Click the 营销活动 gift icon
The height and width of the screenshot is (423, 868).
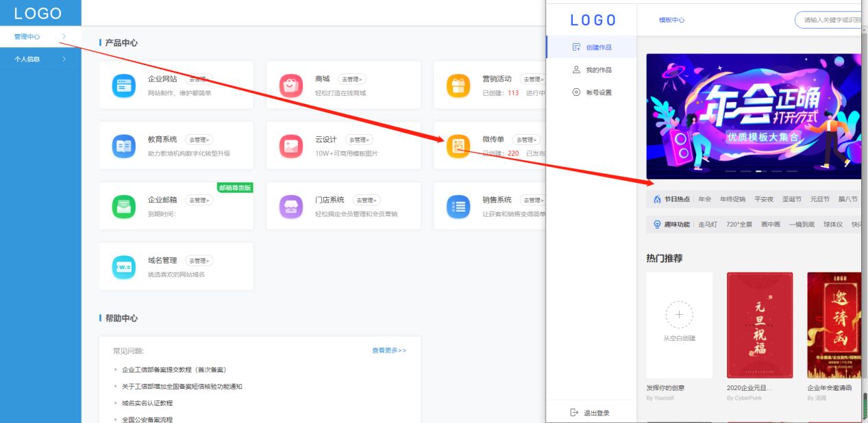click(457, 84)
